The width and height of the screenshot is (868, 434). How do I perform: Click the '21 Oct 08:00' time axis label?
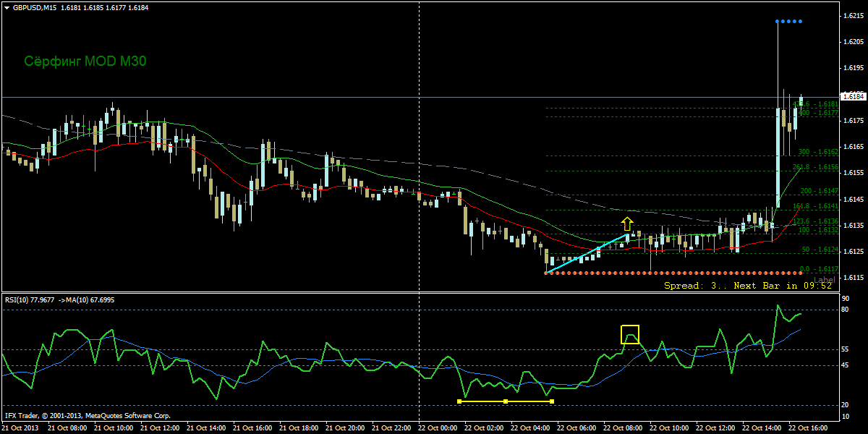coord(68,427)
